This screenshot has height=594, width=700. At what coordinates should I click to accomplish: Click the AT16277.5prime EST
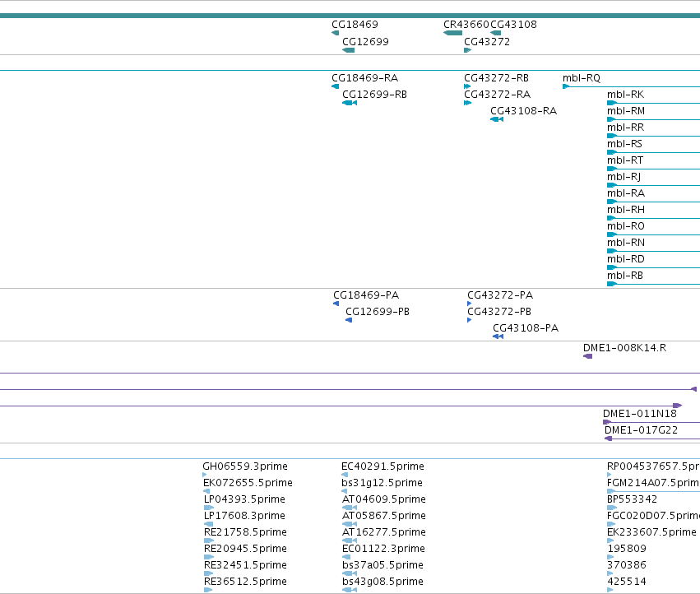coord(384,533)
